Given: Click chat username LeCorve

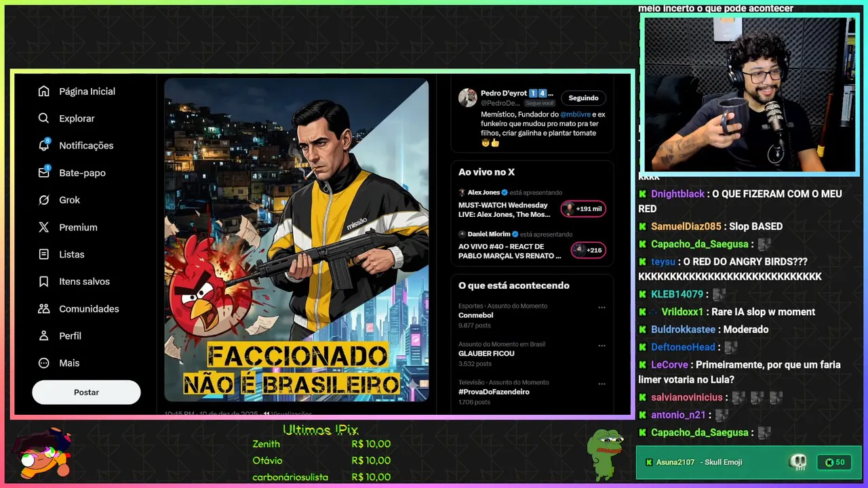Looking at the screenshot, I should (x=670, y=365).
